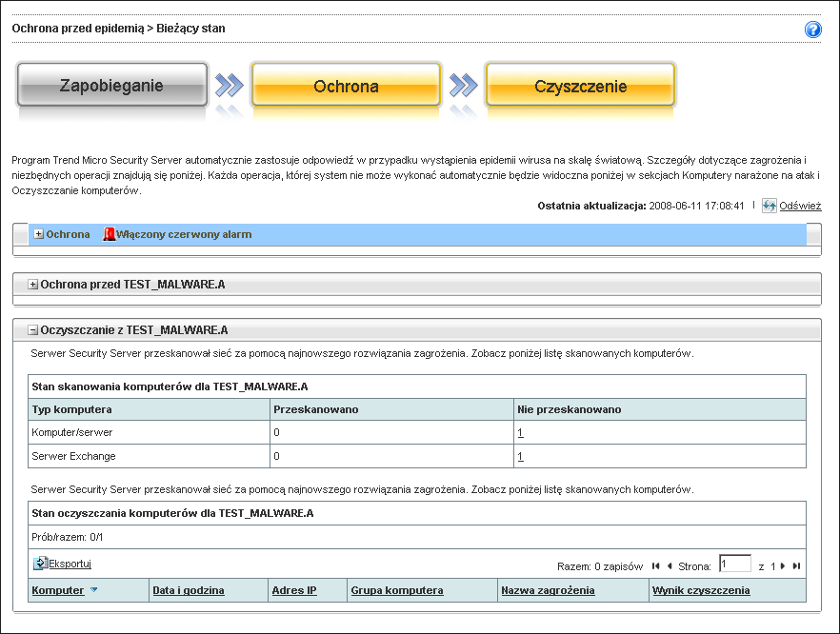
Task: Expand Ochrona przed TEST_MALWARE.A section
Action: [x=32, y=285]
